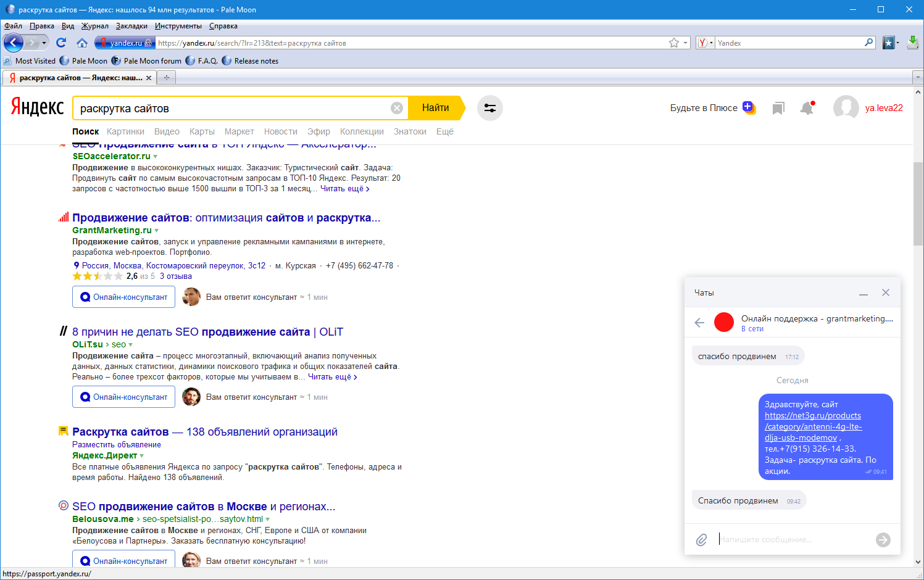Image resolution: width=924 pixels, height=580 pixels.
Task: Click the map pin icon by Россия, Москва address
Action: 77,265
